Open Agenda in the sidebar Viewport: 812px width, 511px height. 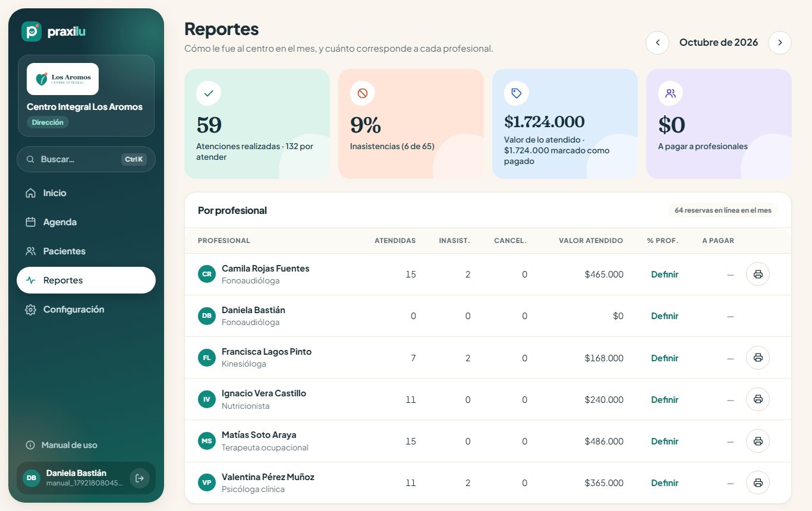[86, 222]
